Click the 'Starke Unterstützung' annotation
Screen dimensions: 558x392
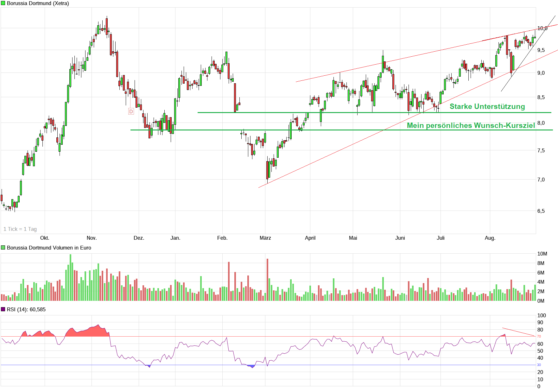click(487, 106)
